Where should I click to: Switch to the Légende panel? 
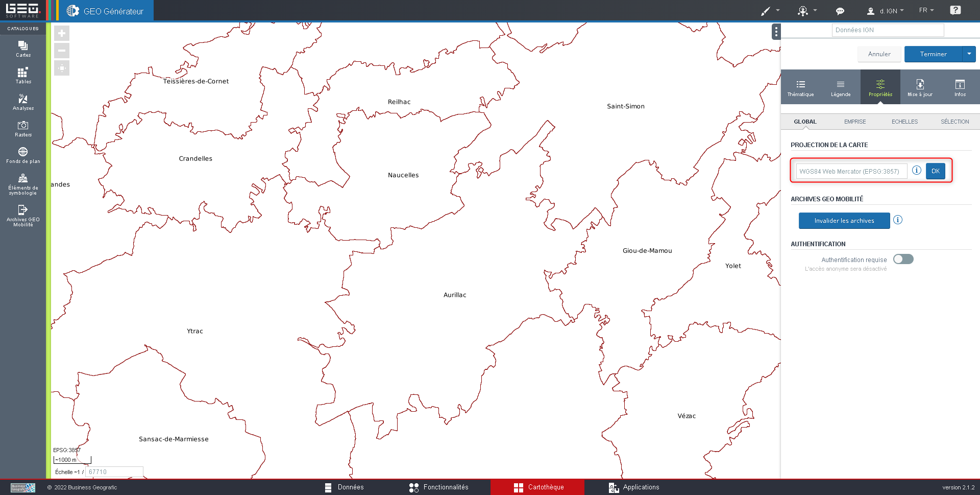click(x=840, y=87)
